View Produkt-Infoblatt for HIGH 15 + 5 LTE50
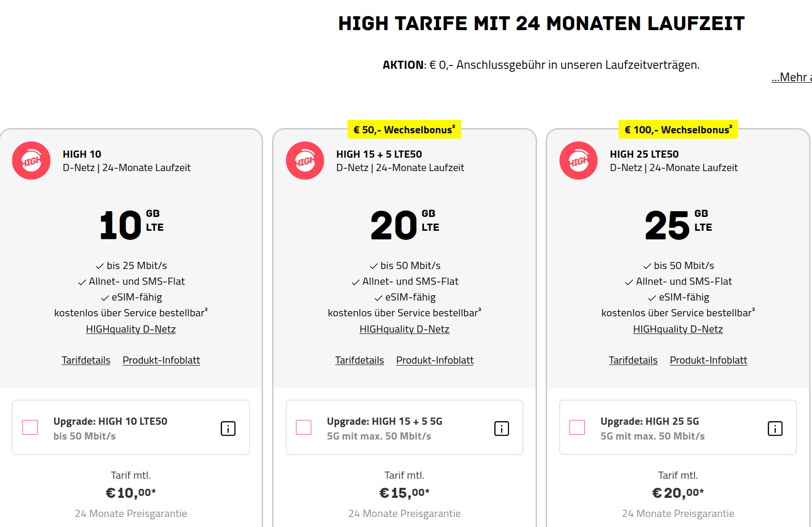The height and width of the screenshot is (527, 812). [435, 360]
